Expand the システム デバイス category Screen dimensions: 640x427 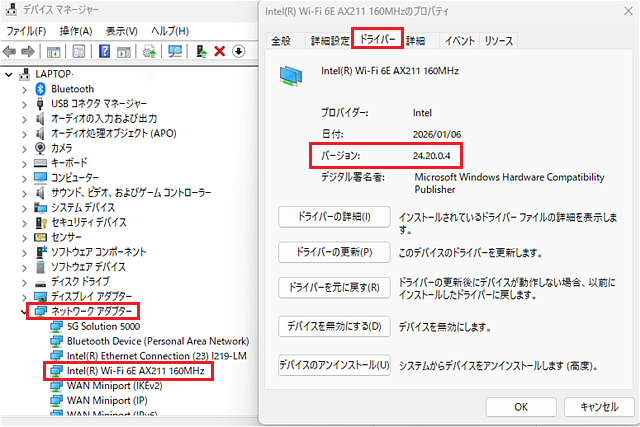pyautogui.click(x=24, y=209)
